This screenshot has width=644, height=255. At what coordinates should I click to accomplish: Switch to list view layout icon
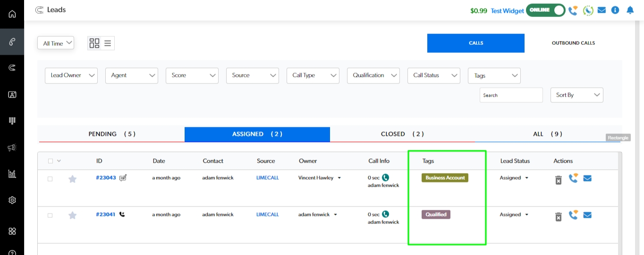click(x=108, y=43)
